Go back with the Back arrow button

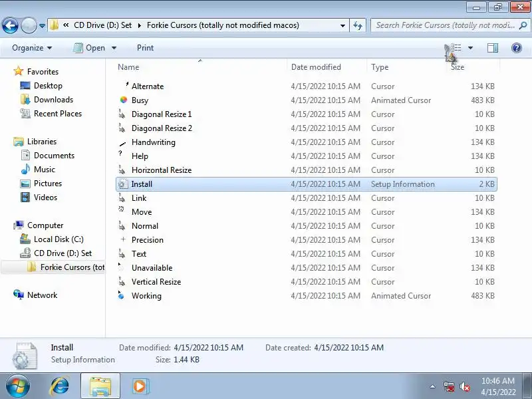10,25
